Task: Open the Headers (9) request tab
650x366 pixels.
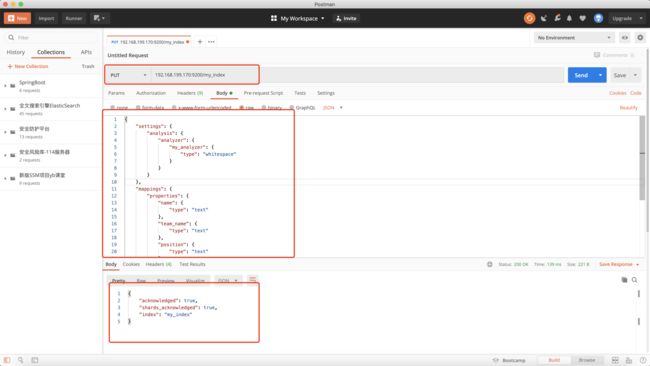Action: tap(190, 93)
